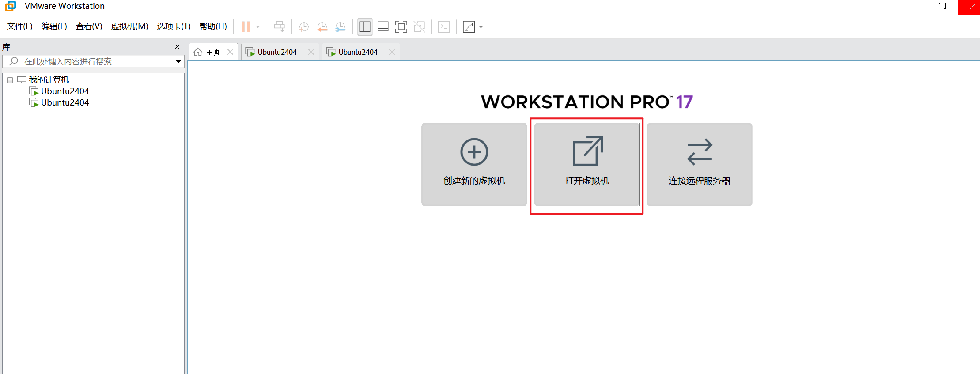Click the console view terminal icon

click(x=444, y=27)
